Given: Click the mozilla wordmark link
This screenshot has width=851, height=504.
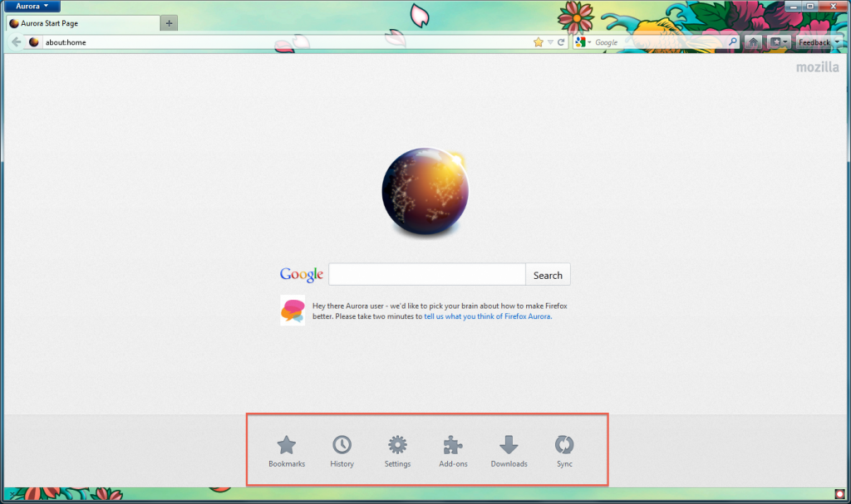Looking at the screenshot, I should tap(818, 67).
